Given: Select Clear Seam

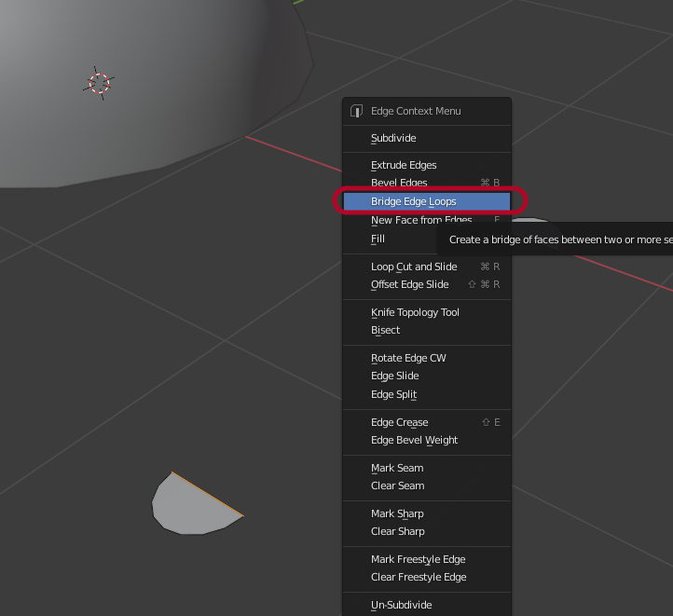Looking at the screenshot, I should tap(427, 486).
